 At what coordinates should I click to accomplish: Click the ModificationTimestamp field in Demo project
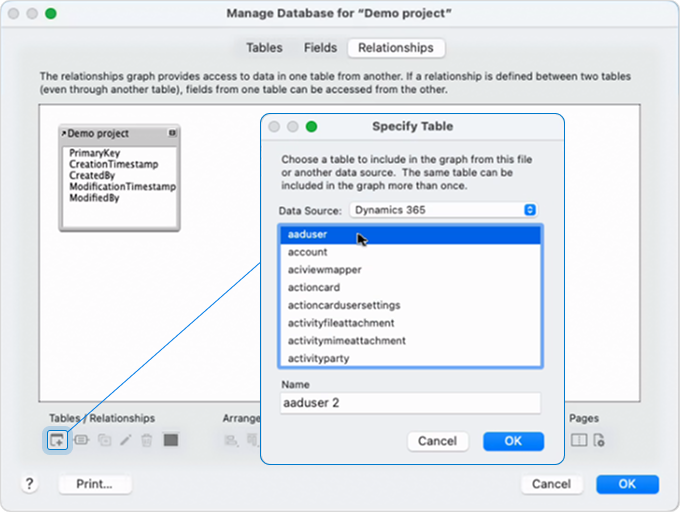(x=122, y=186)
